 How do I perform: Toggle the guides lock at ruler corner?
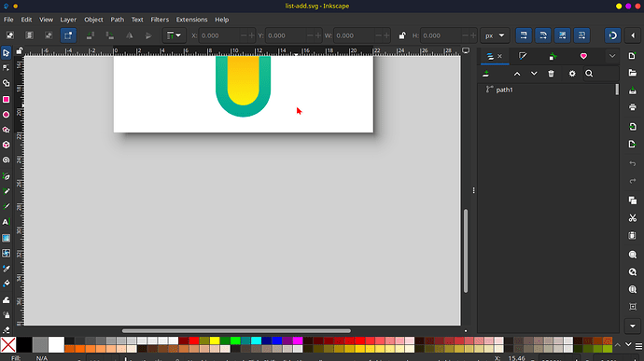point(20,51)
